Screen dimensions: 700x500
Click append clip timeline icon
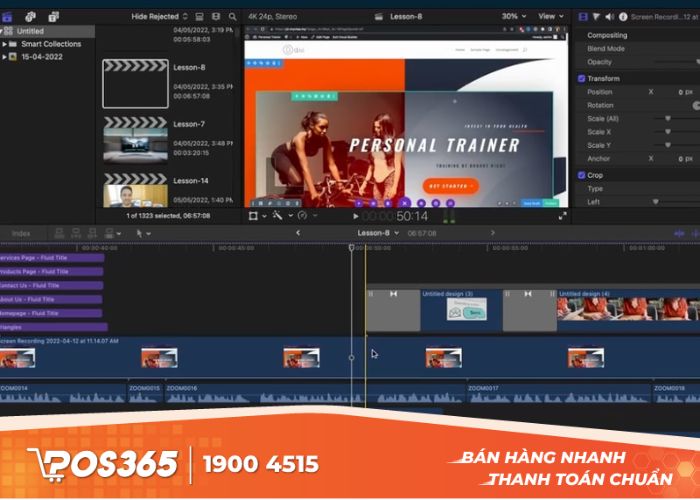tap(92, 233)
